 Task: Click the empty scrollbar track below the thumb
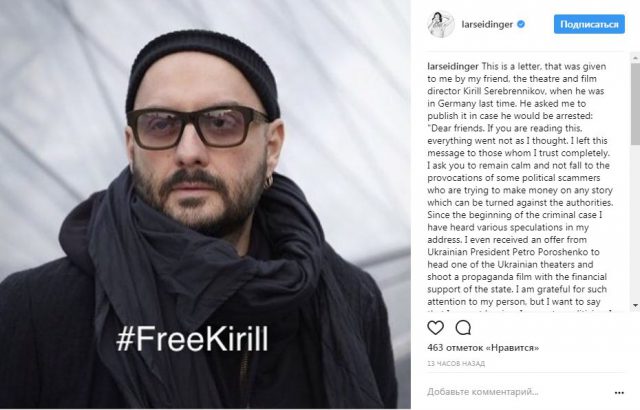[636, 222]
